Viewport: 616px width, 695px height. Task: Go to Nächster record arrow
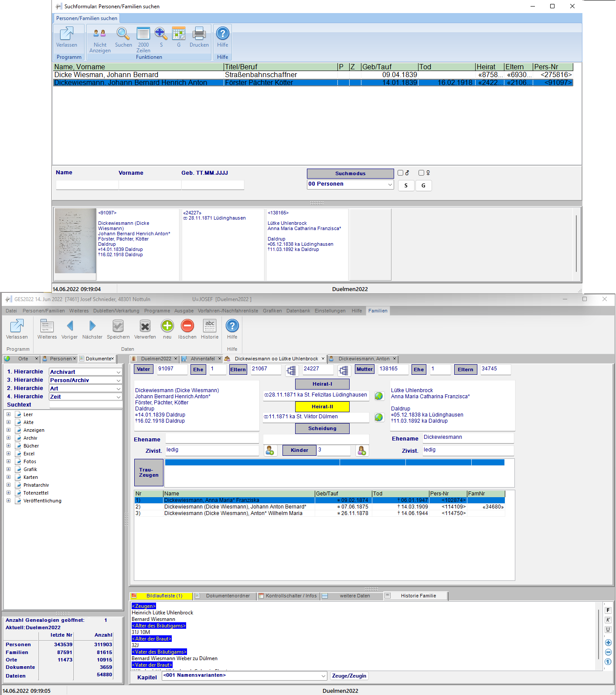[x=92, y=326]
